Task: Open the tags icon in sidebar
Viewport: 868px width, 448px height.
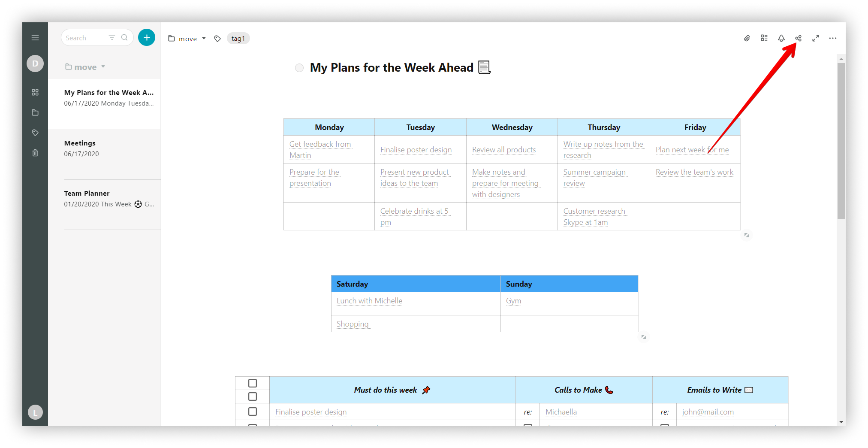Action: coord(35,133)
